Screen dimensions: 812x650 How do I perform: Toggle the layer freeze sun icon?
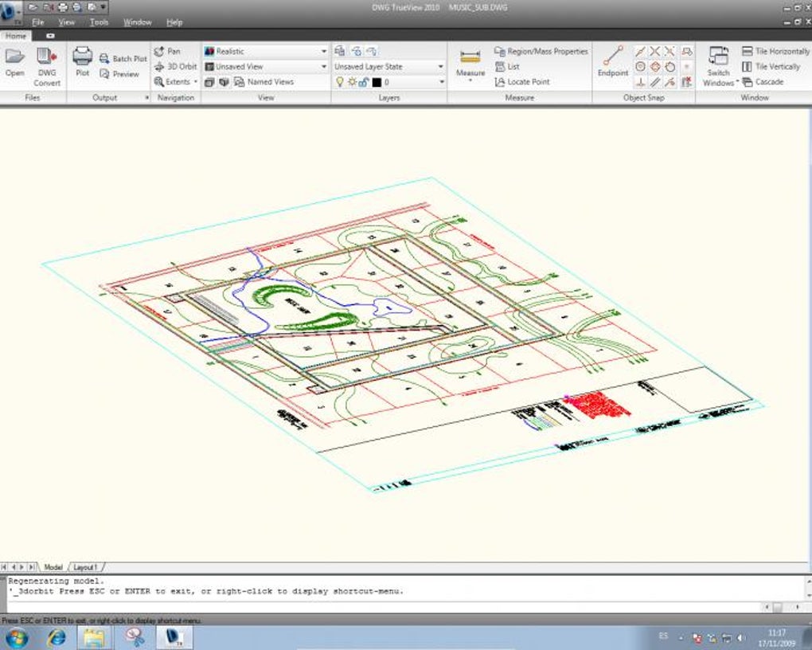pyautogui.click(x=351, y=82)
